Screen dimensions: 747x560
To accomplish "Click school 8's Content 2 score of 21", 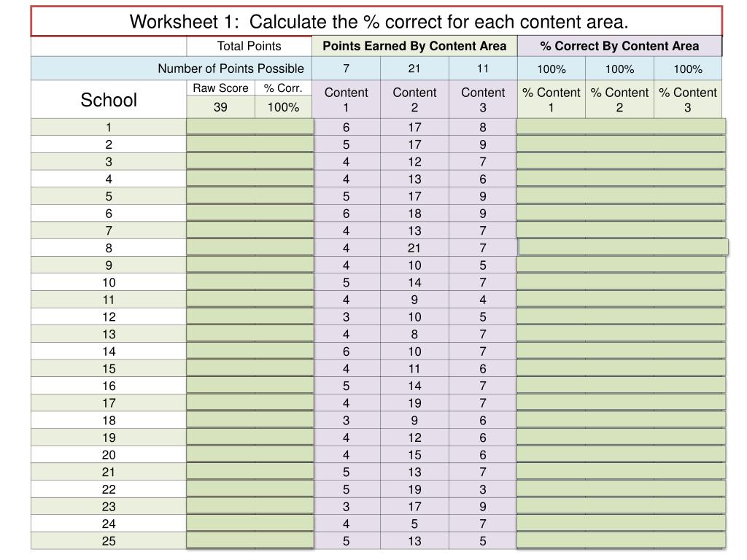I will (414, 248).
